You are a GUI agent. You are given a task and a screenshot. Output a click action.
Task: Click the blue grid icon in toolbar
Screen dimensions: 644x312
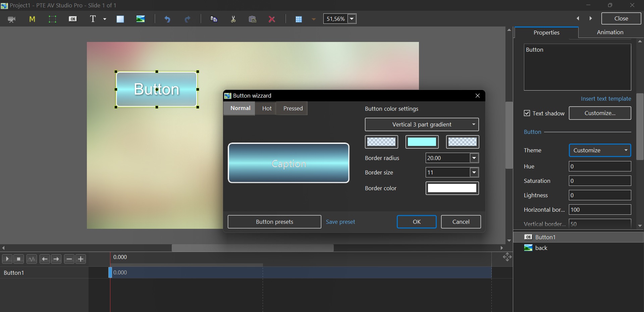point(299,19)
